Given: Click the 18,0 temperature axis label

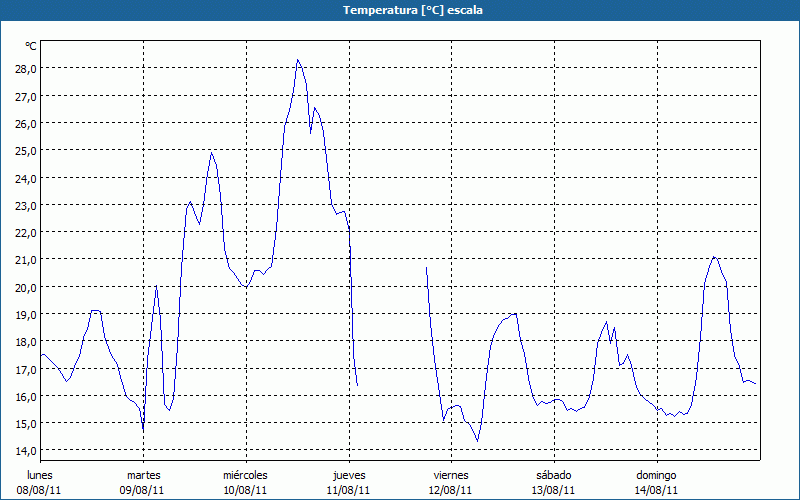Looking at the screenshot, I should tap(25, 341).
